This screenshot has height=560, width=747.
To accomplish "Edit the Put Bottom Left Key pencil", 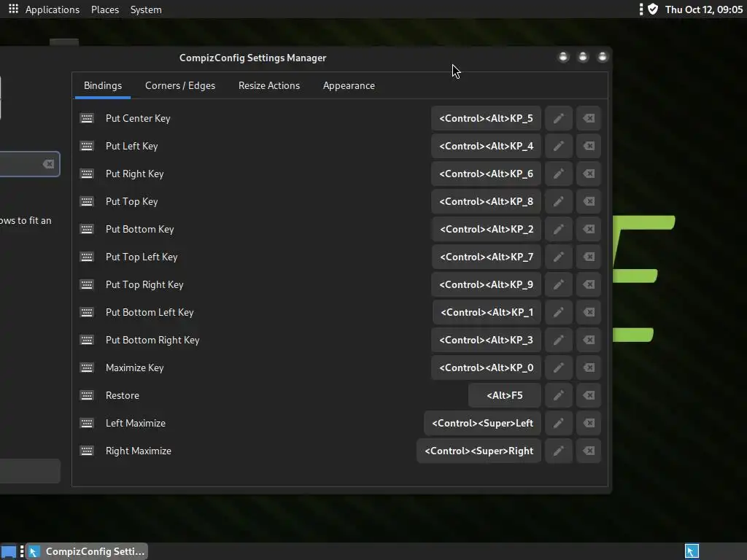I will [x=558, y=312].
